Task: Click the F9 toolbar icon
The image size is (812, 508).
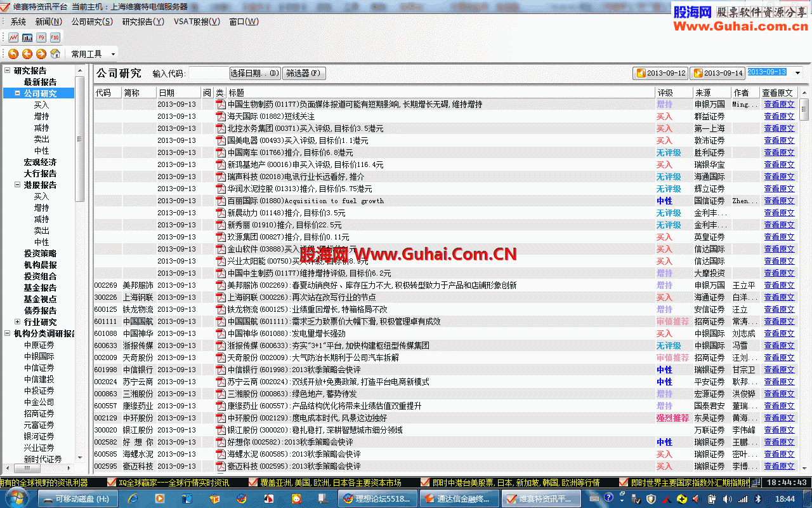Action: (41, 37)
